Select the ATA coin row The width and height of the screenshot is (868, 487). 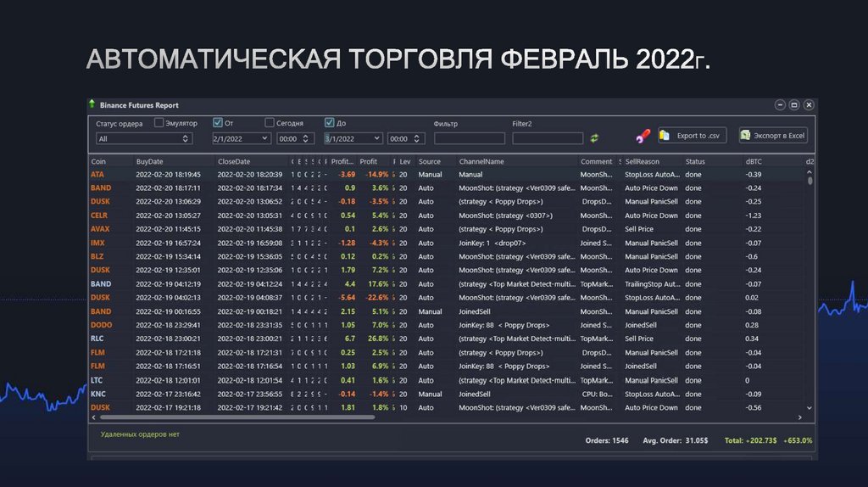(x=448, y=175)
